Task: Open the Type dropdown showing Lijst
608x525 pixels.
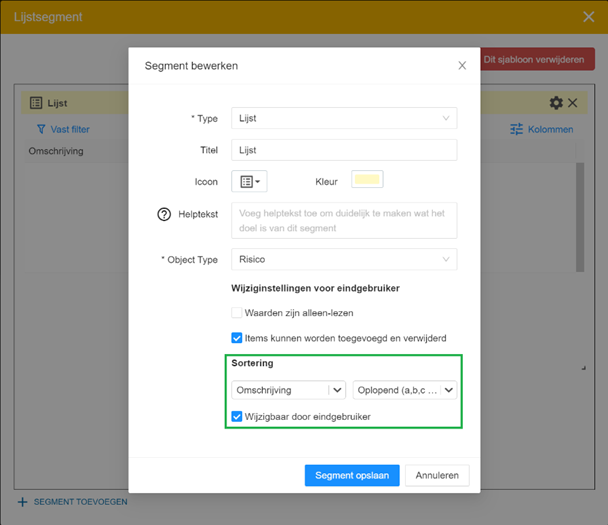Action: [x=344, y=118]
